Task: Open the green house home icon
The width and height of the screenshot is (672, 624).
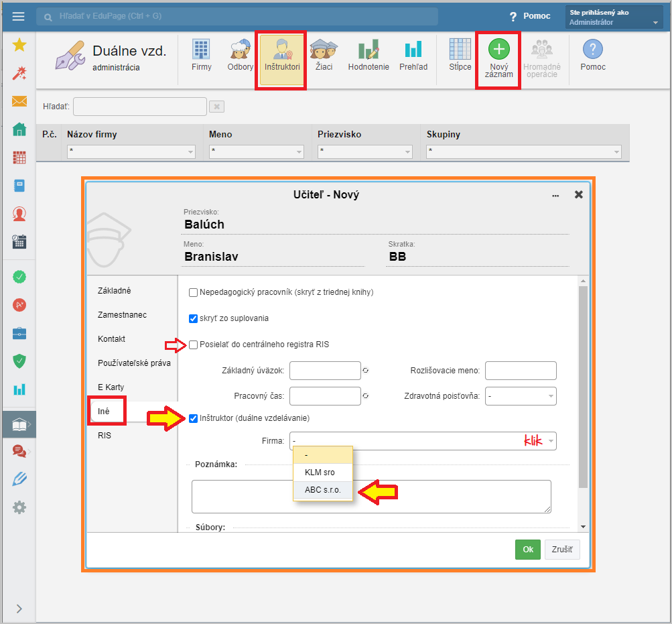Action: (x=19, y=129)
